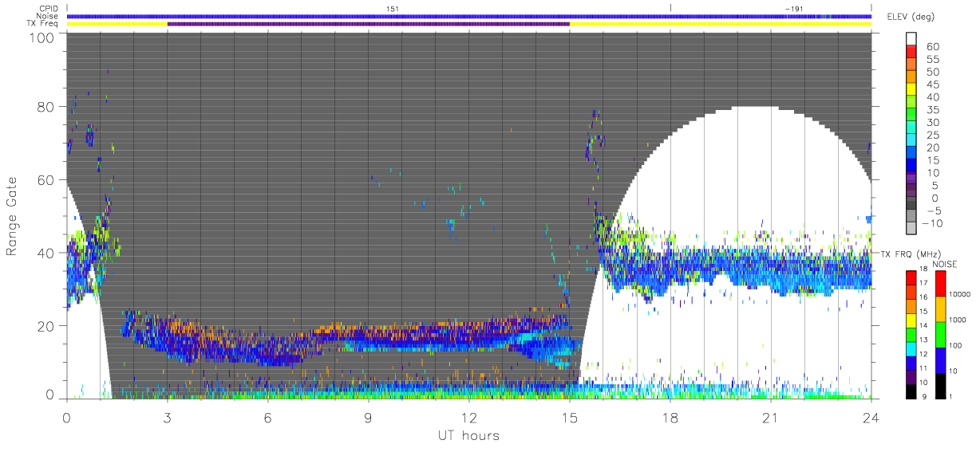Pick the red segment of TX FRQ bar

(911, 277)
